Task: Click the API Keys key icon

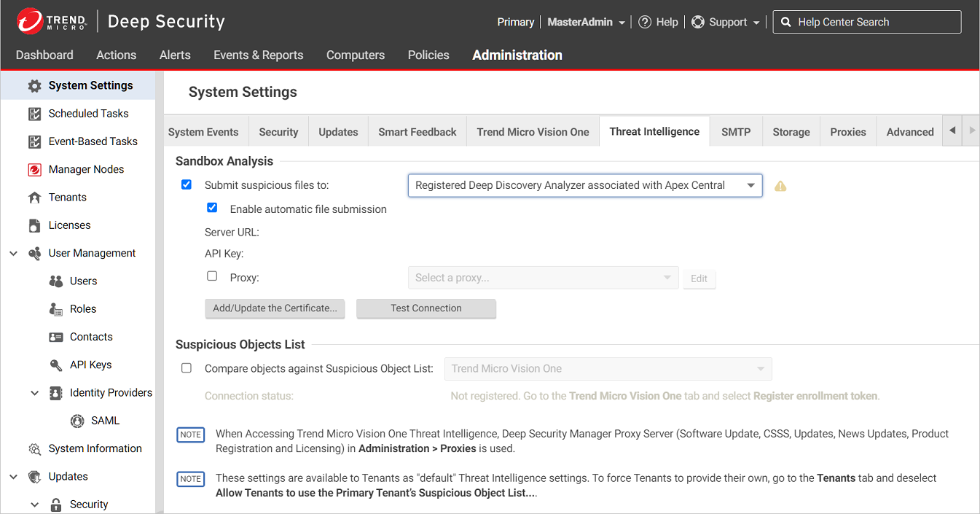Action: [56, 365]
